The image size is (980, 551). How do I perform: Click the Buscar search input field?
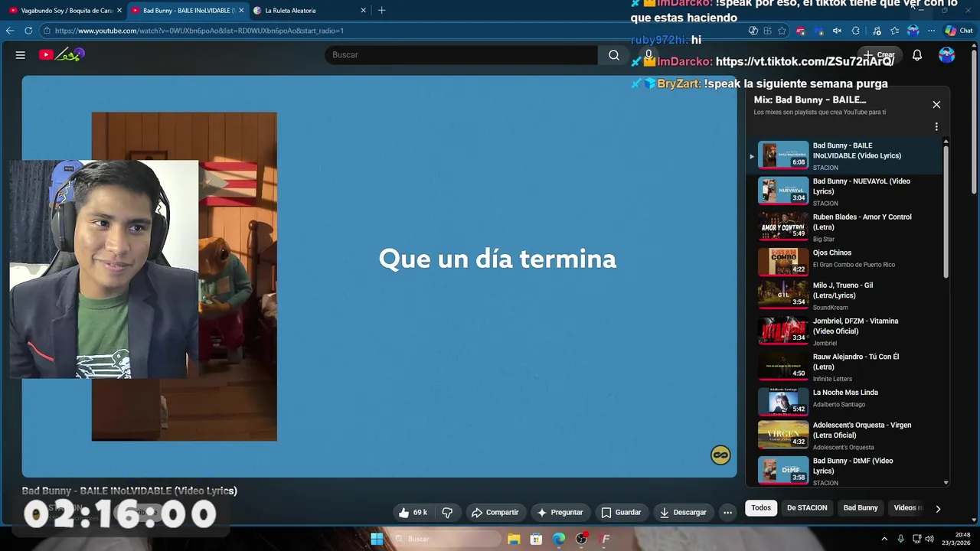click(461, 55)
